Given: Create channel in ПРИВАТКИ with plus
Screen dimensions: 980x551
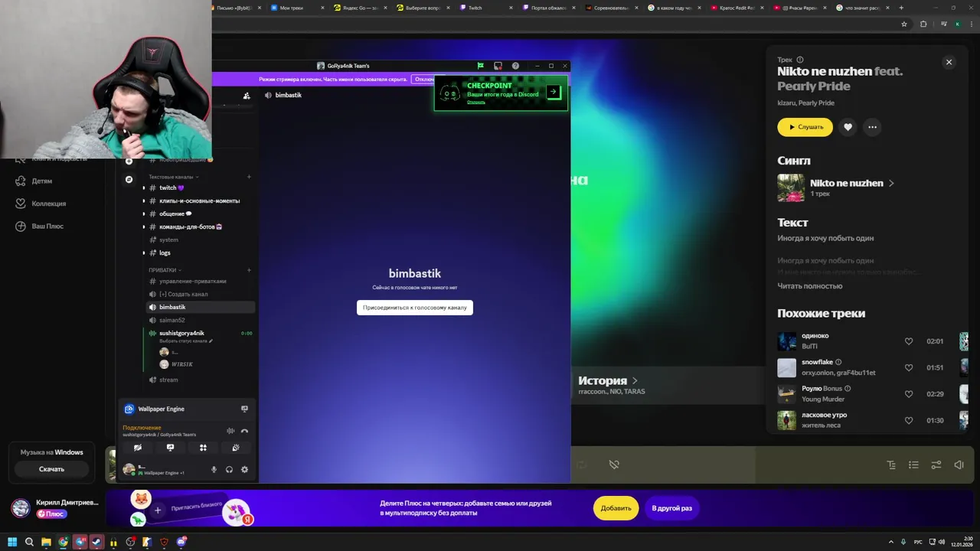Looking at the screenshot, I should 249,270.
